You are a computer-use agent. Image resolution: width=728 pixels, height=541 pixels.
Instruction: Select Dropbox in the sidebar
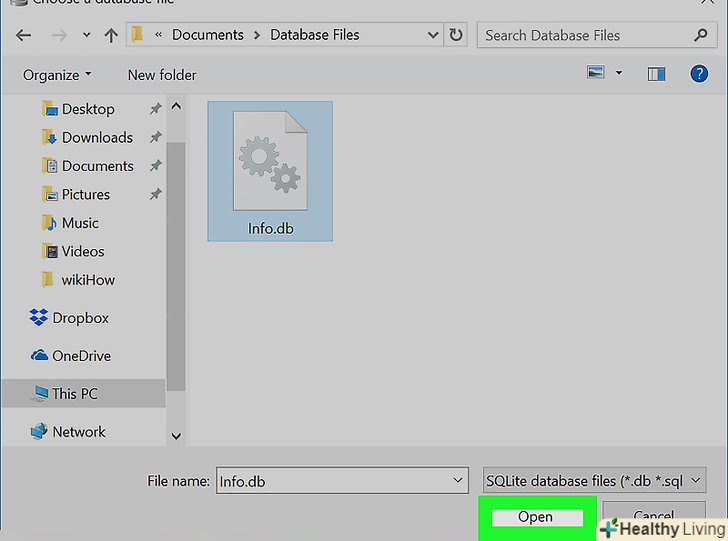pos(69,318)
